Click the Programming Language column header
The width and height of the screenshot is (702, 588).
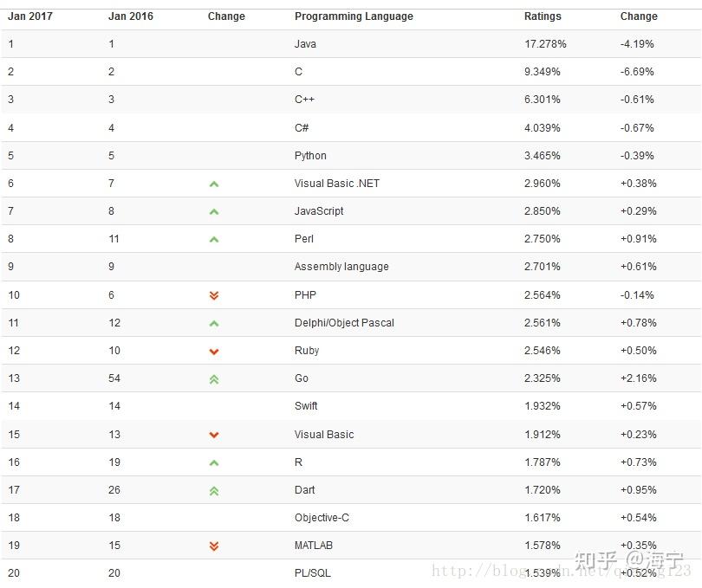(x=354, y=16)
